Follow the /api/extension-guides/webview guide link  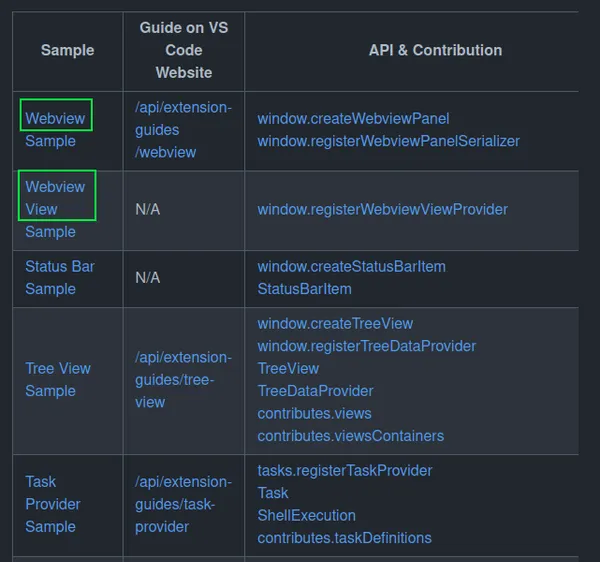tap(183, 130)
